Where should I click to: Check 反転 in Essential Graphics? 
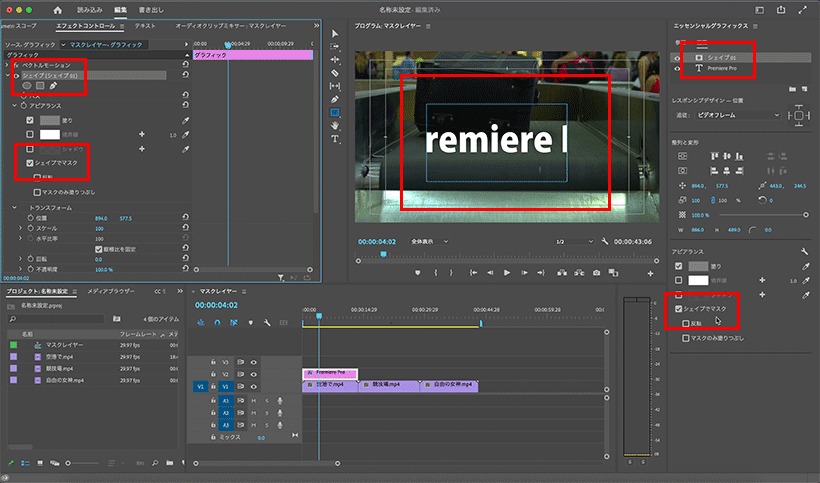tap(686, 324)
